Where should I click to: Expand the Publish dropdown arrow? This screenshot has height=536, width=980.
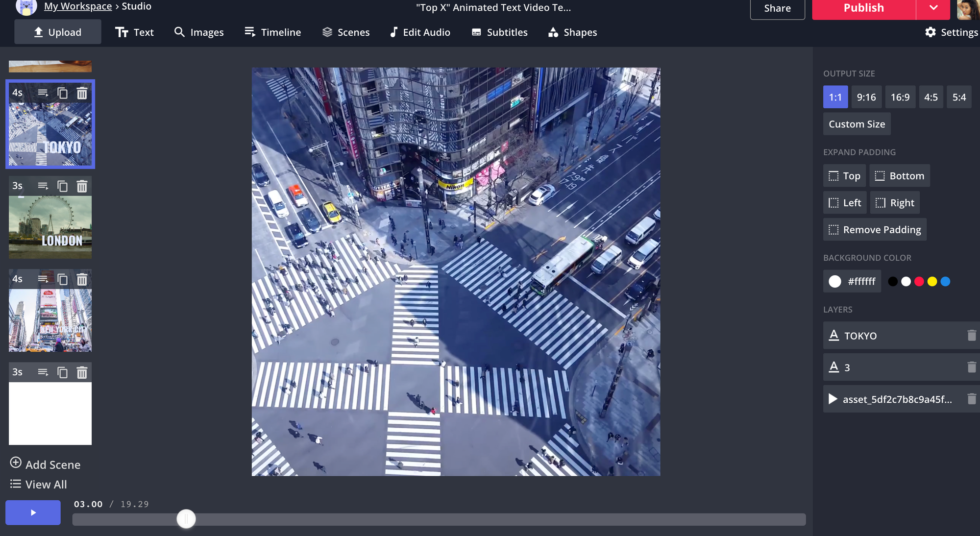tap(933, 8)
